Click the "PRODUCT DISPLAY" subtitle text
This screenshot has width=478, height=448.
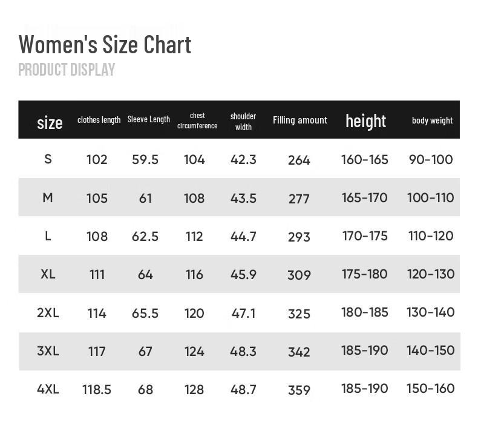point(67,70)
